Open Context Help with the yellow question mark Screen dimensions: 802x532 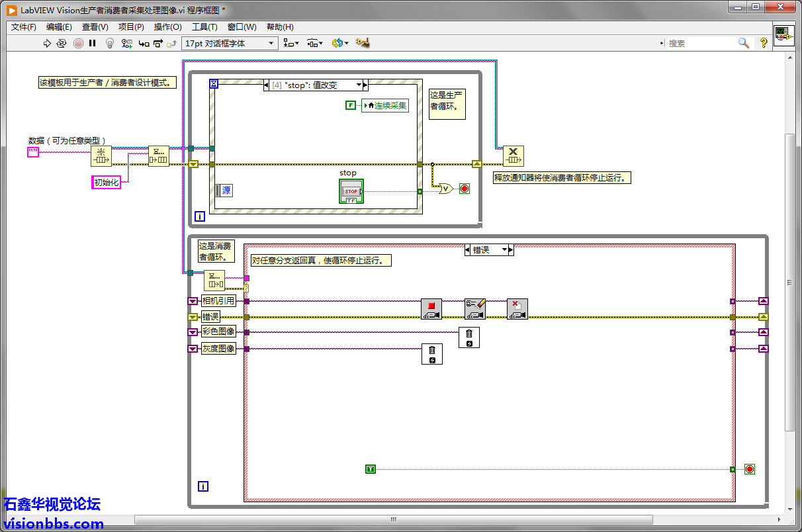click(x=763, y=43)
